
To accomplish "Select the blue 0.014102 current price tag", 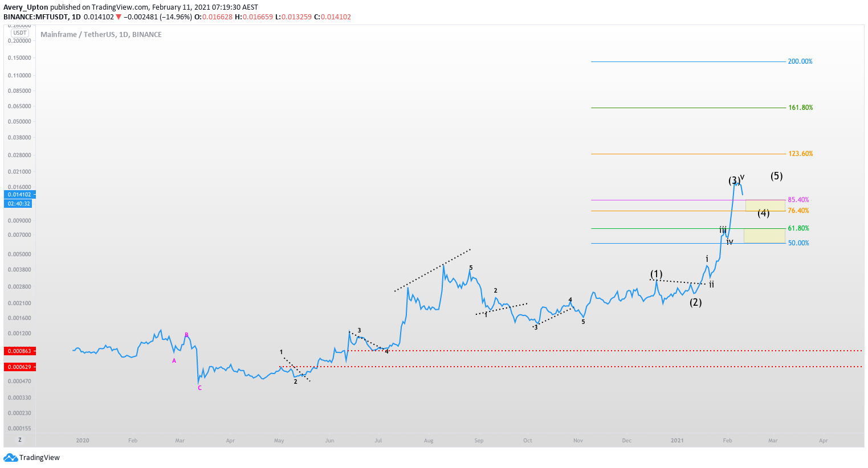I will (x=19, y=195).
